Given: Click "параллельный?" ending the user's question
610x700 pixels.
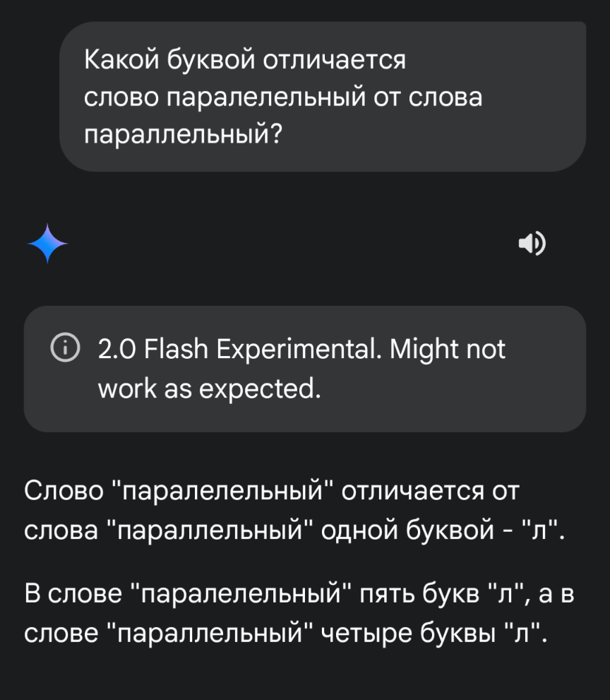Looking at the screenshot, I should pyautogui.click(x=182, y=133).
